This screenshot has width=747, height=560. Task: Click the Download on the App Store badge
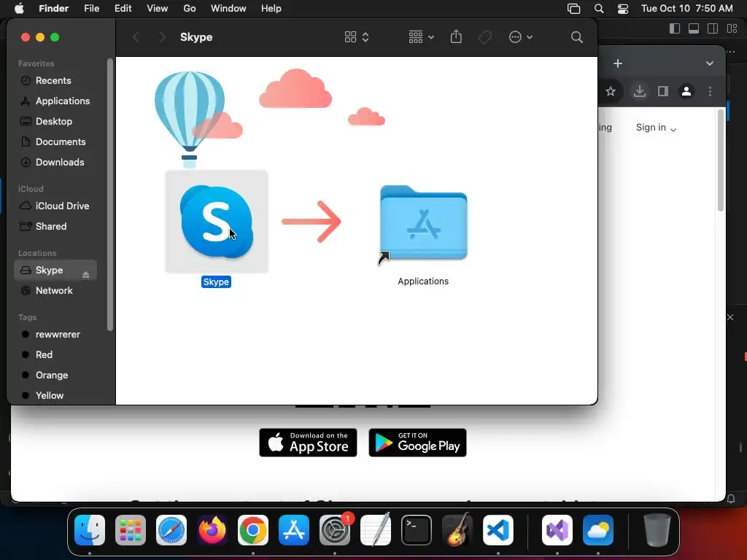coord(309,443)
